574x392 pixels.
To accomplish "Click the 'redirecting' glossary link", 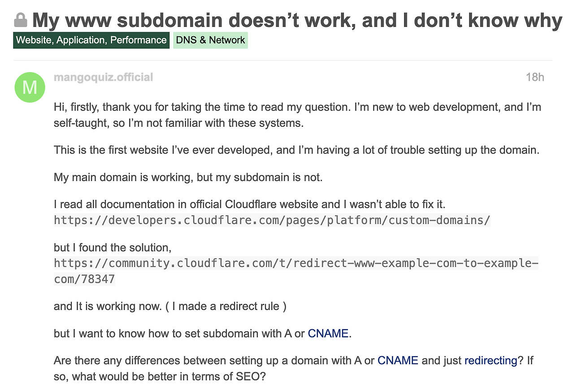I will (x=491, y=360).
